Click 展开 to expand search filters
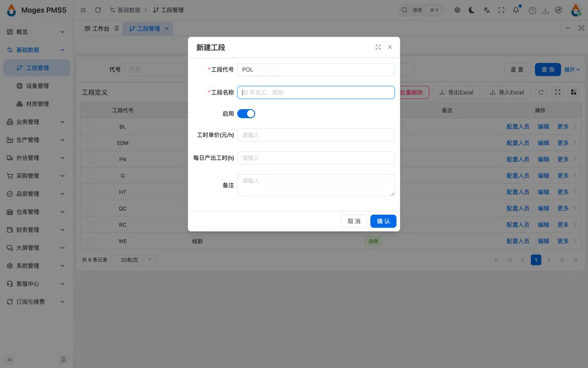The height and width of the screenshot is (368, 588). [572, 70]
